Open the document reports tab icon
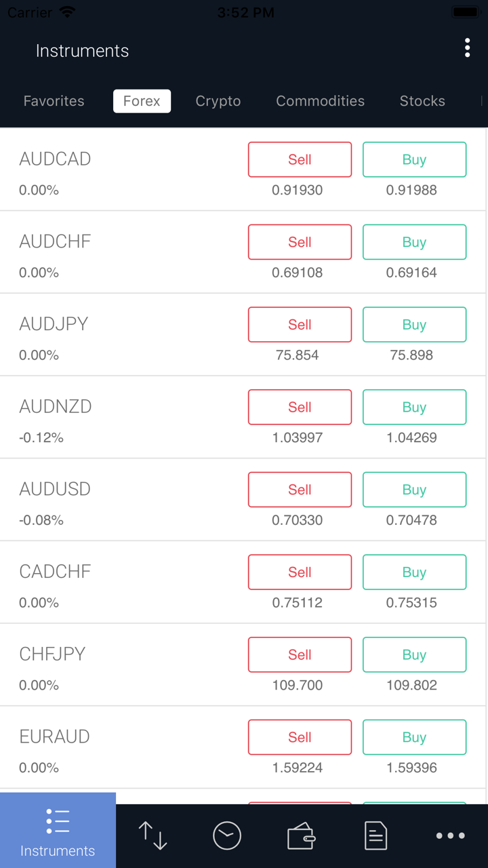The image size is (488, 868). click(375, 835)
